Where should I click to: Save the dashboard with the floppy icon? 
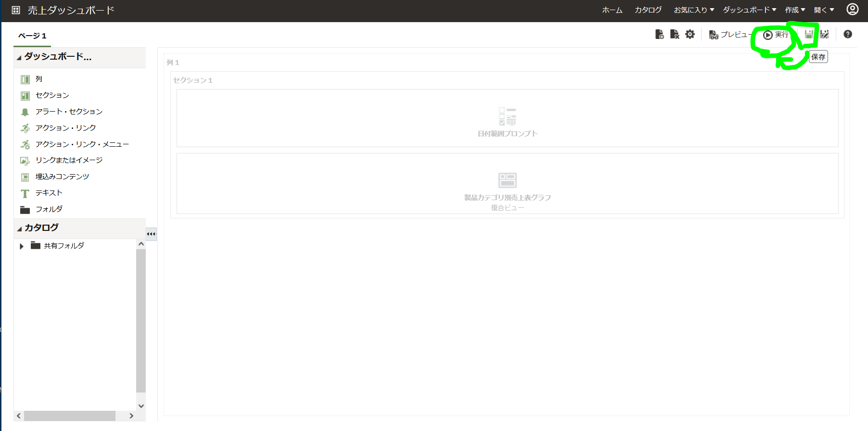(x=809, y=34)
